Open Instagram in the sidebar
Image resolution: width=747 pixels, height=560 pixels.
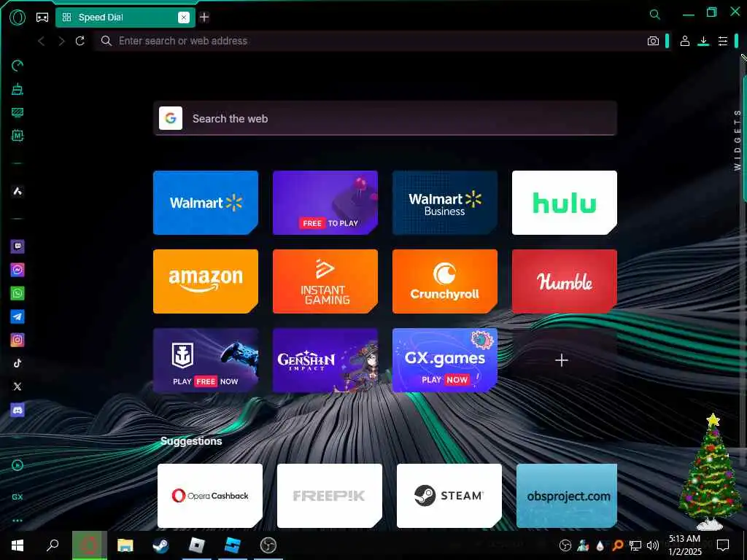18,340
